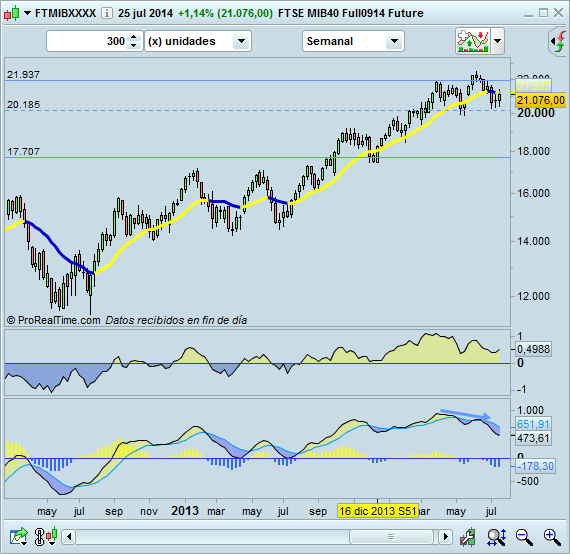Click the 300 units input field

pos(87,41)
